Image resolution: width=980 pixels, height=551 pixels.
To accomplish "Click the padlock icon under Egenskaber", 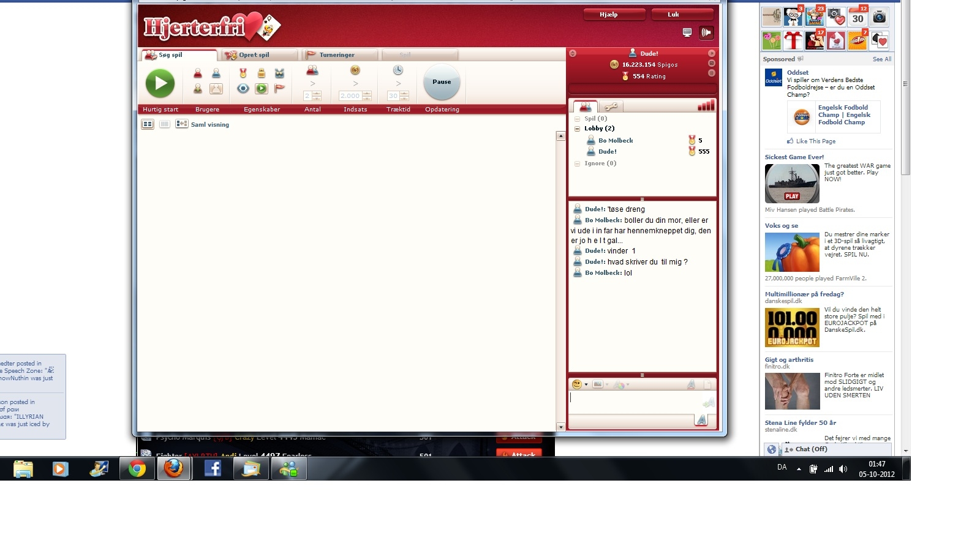I will click(262, 73).
